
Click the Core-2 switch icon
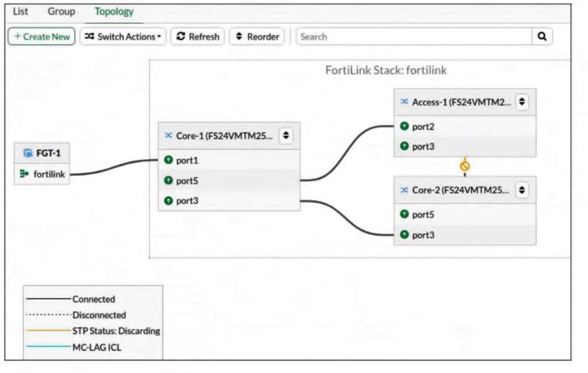coord(404,190)
